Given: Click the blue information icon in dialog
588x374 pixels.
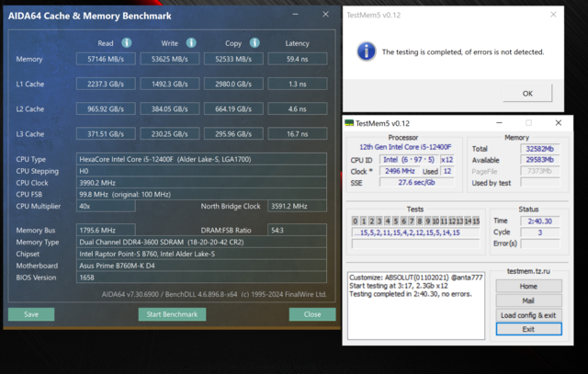Looking at the screenshot, I should (x=366, y=52).
